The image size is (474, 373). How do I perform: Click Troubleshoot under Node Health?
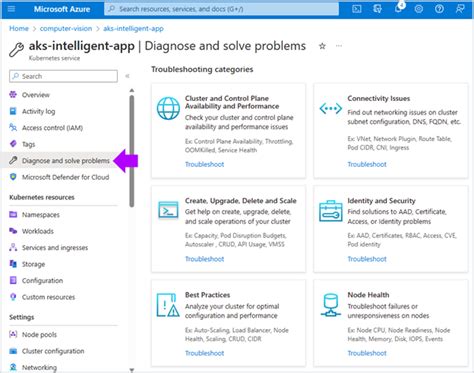pos(367,353)
